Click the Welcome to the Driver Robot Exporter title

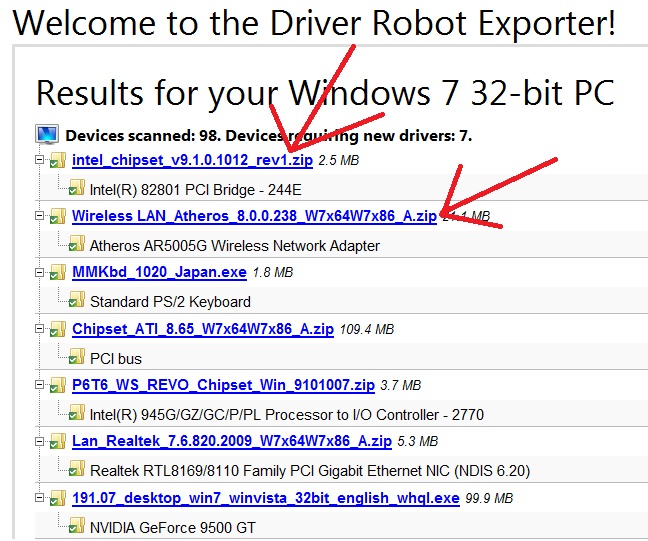click(x=314, y=23)
